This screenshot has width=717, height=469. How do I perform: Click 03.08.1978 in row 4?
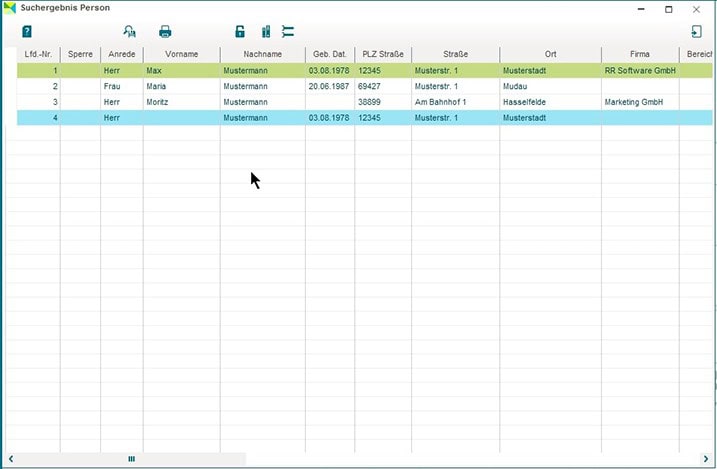tap(329, 118)
